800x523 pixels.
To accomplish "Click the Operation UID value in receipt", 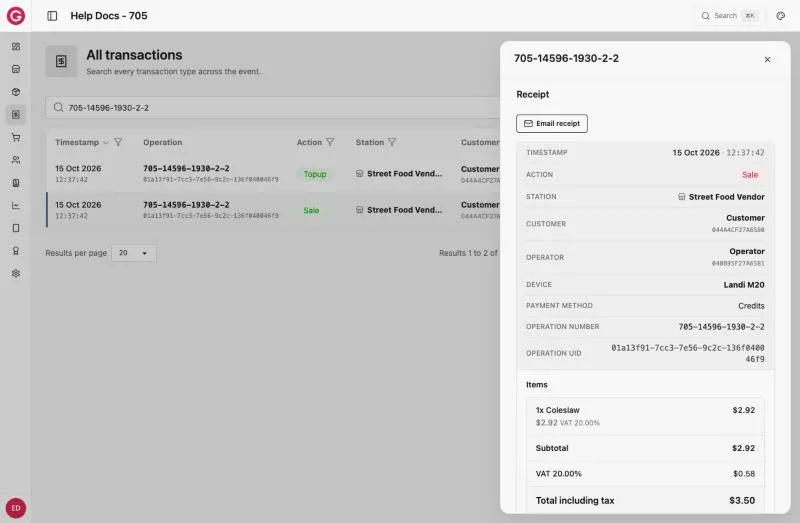I will pyautogui.click(x=688, y=353).
